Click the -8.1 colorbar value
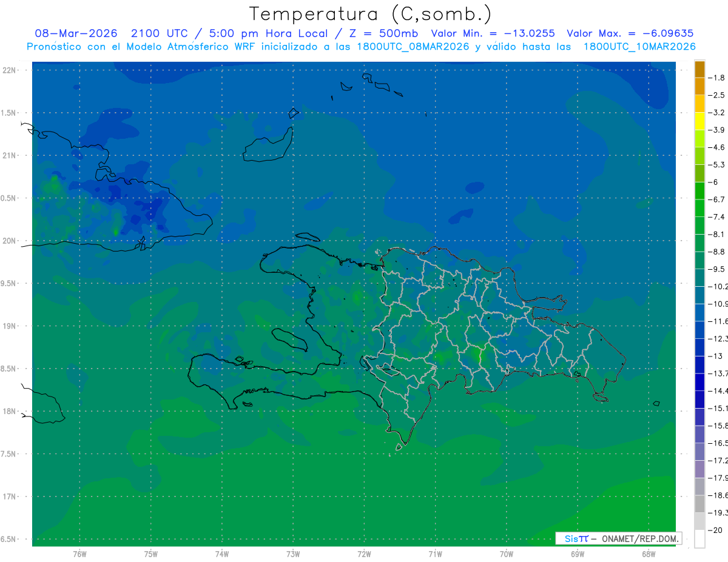 click(x=717, y=234)
